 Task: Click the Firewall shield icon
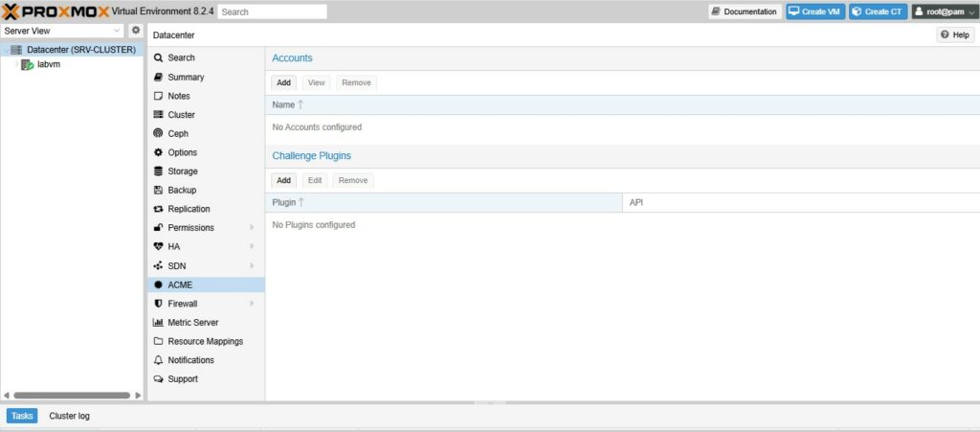pyautogui.click(x=159, y=304)
